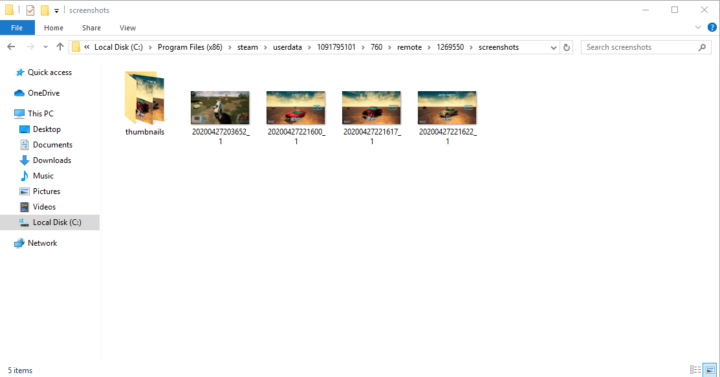Open Quick access in navigation pane
The width and height of the screenshot is (720, 377).
[50, 72]
